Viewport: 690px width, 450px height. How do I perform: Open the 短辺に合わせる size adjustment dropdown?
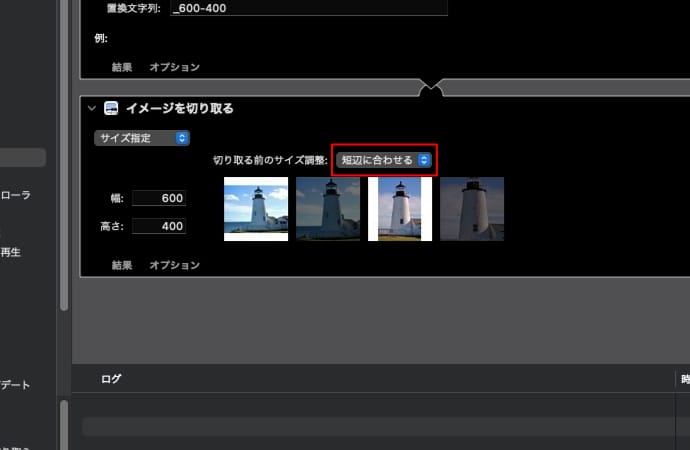coord(385,160)
